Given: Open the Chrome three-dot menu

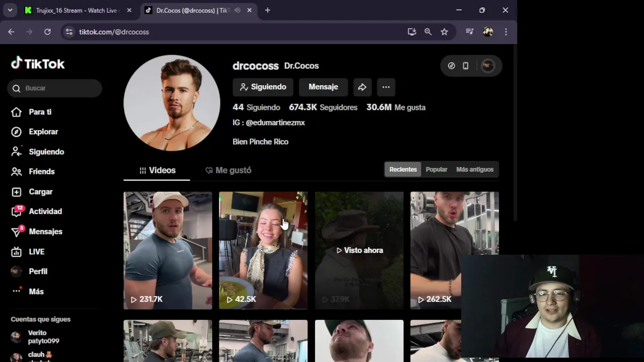Looking at the screenshot, I should pos(506,32).
